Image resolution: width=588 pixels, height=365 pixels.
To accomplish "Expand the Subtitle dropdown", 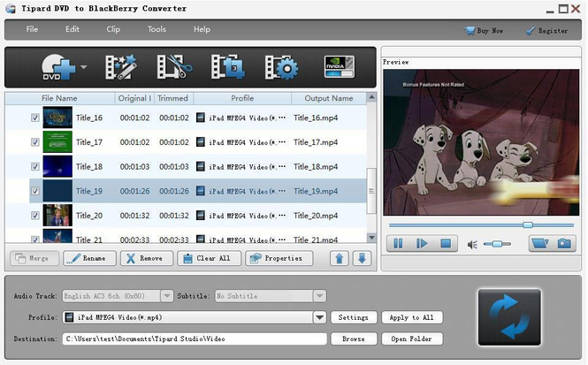I will [319, 296].
